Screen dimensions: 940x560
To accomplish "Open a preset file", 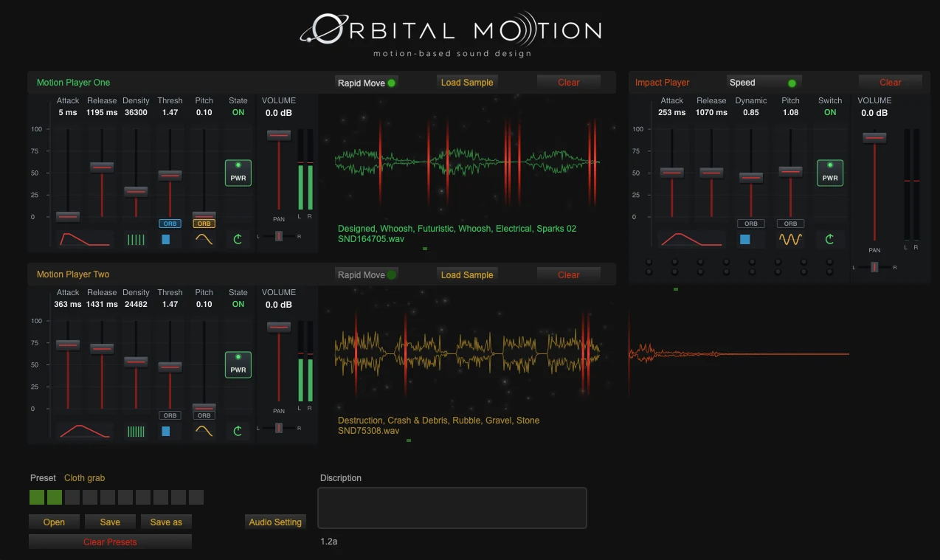I will click(x=54, y=522).
